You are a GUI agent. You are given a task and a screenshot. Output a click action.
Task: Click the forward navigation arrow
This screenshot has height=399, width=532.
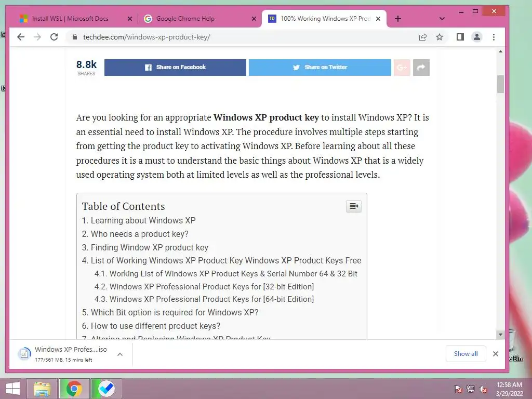37,37
